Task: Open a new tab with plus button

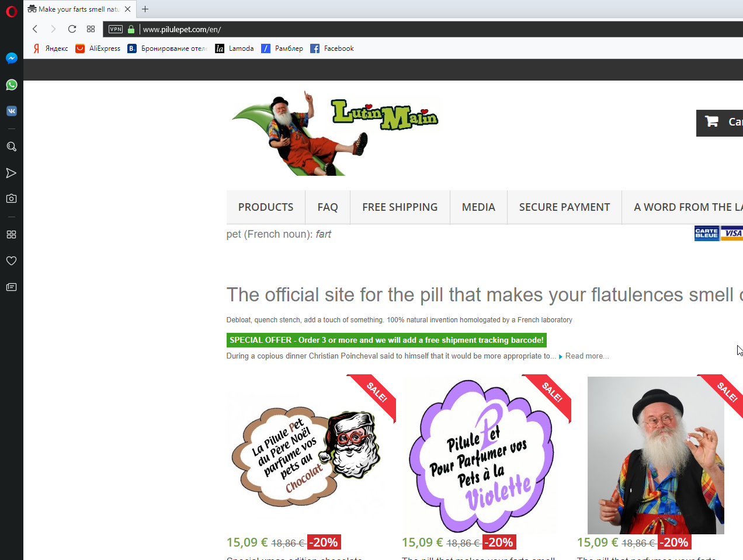Action: 145,9
